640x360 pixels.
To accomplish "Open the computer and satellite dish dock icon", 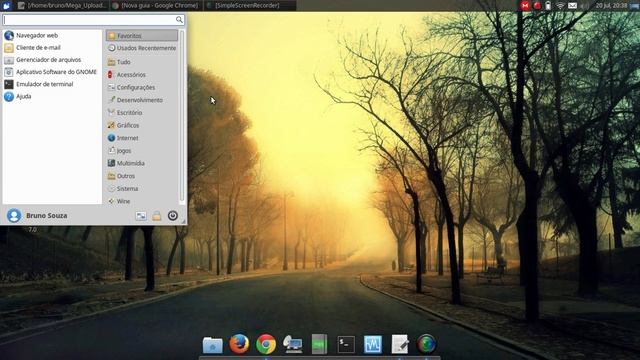I will click(x=293, y=344).
